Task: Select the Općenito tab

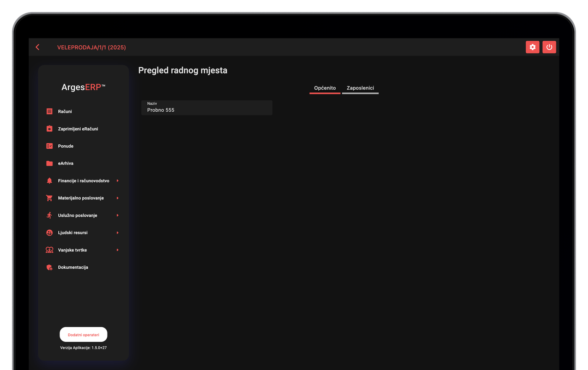Action: coord(325,88)
